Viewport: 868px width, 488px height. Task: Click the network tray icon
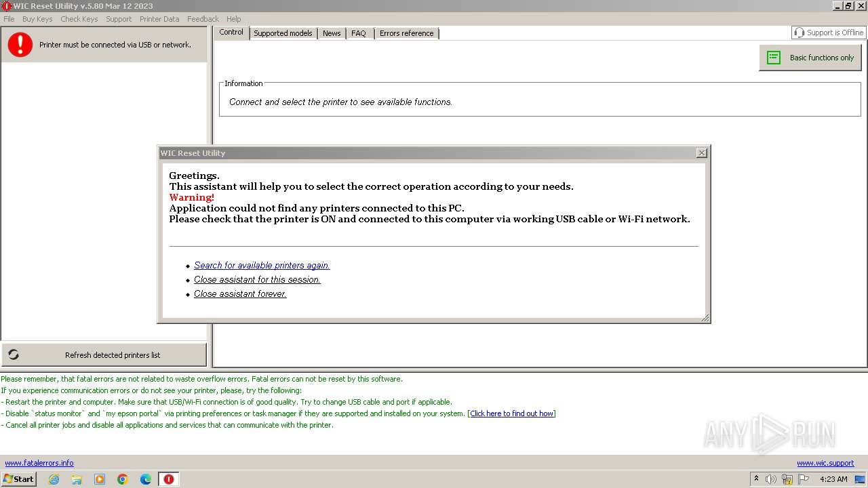[787, 479]
